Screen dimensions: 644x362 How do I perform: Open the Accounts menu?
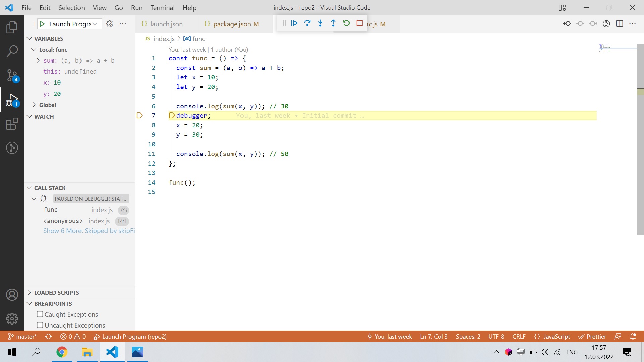click(12, 295)
